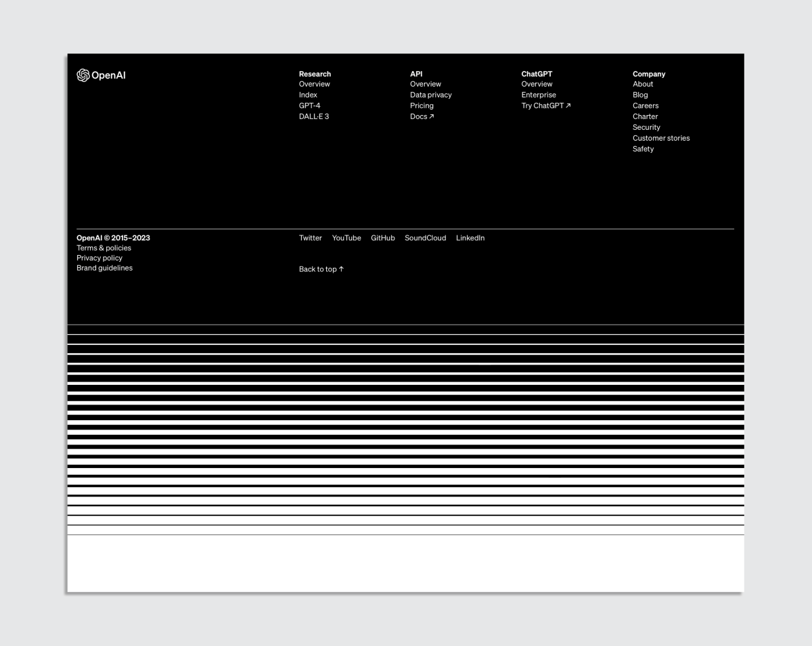Open the ChatGPT Enterprise link

pos(538,95)
